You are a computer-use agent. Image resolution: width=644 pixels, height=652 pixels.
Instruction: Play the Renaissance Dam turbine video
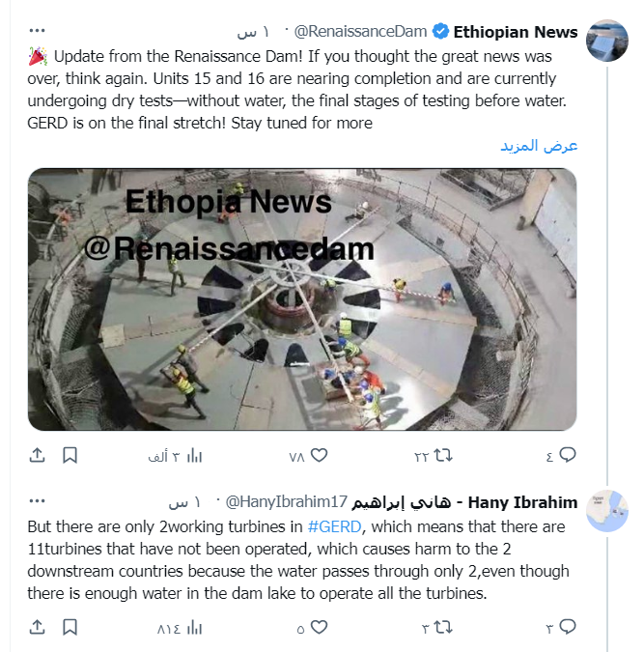(302, 299)
